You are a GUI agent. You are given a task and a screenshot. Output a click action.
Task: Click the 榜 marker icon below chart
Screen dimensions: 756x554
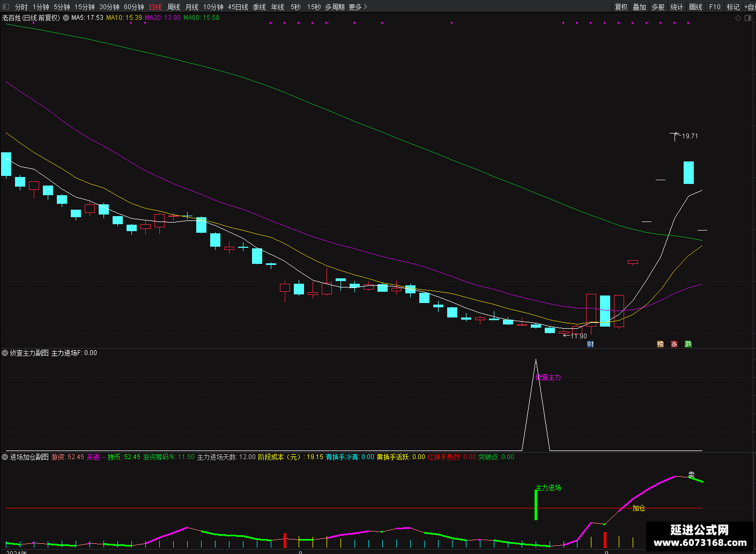tap(661, 344)
